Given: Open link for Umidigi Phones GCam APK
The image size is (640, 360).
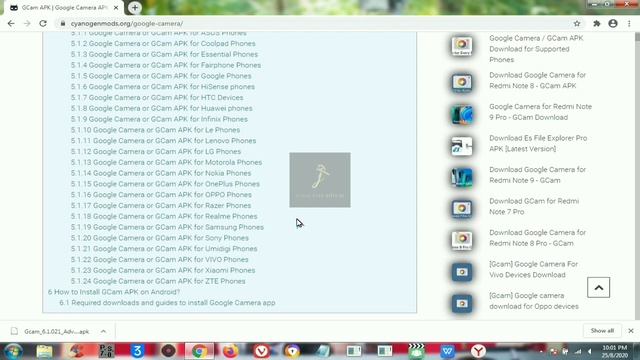Looking at the screenshot, I should coord(164,249).
